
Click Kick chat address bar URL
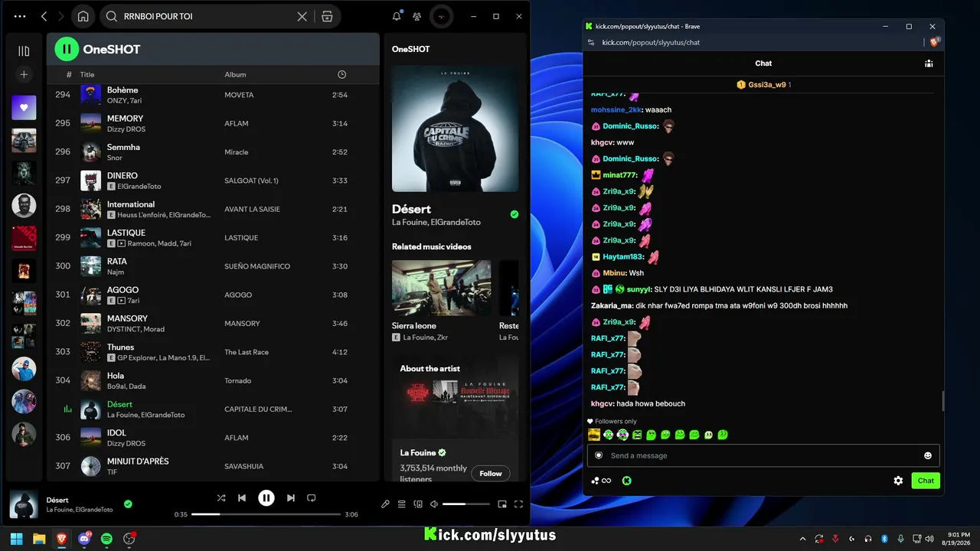(651, 42)
